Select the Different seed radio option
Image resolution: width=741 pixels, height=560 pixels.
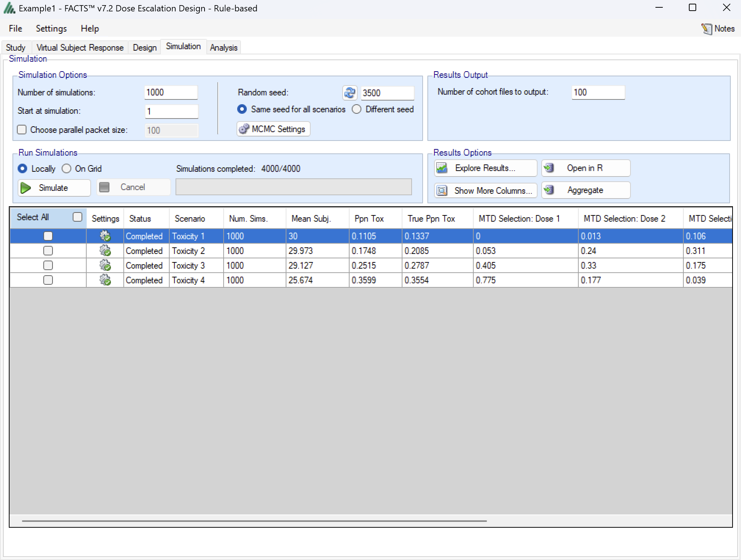[x=357, y=109]
